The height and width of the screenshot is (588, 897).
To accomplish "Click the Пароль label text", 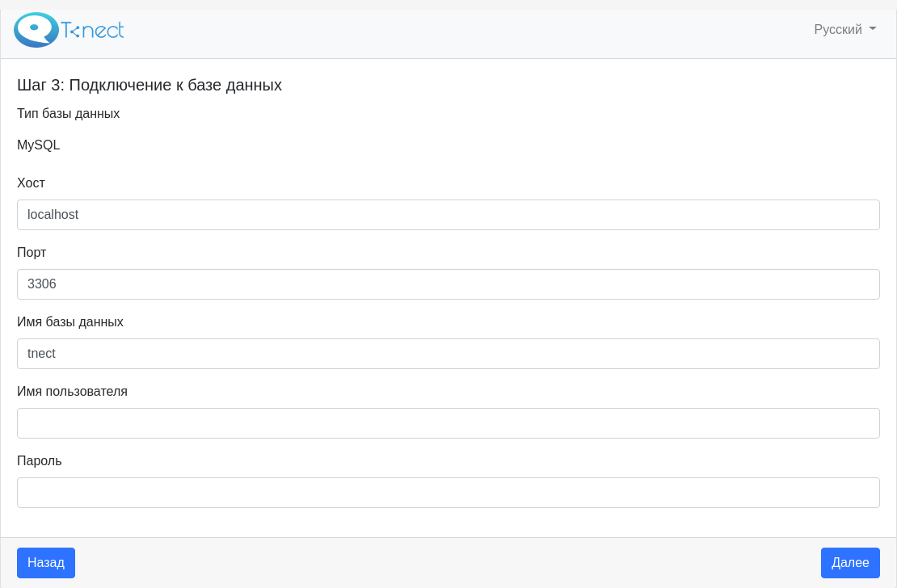I will (x=40, y=461).
